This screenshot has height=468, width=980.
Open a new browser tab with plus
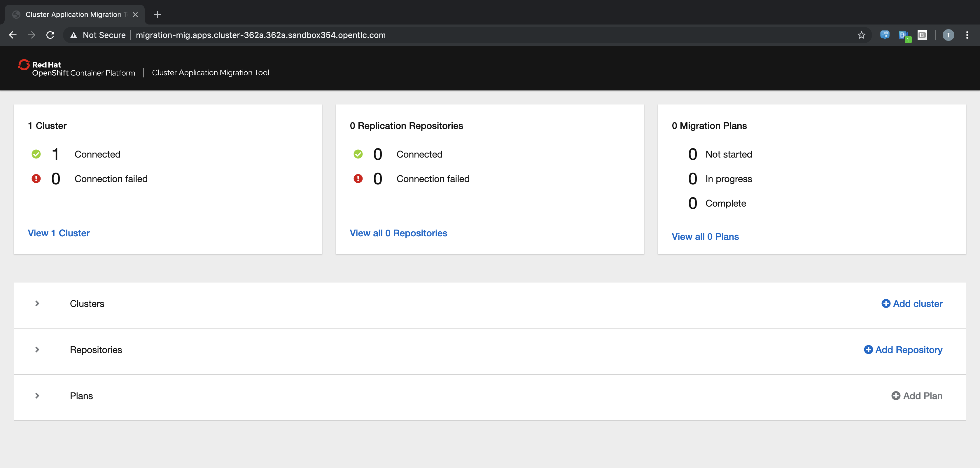(x=157, y=15)
